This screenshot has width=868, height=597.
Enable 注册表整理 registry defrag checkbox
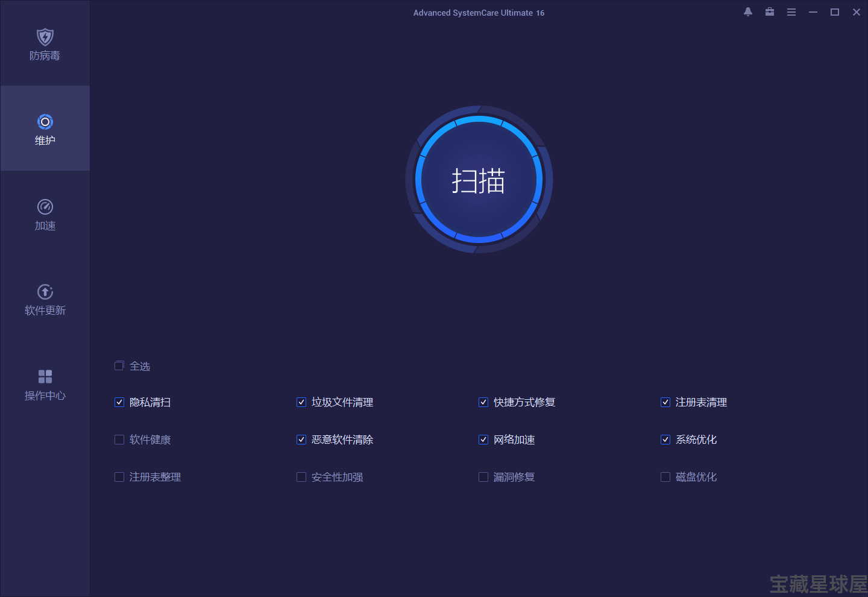[119, 477]
